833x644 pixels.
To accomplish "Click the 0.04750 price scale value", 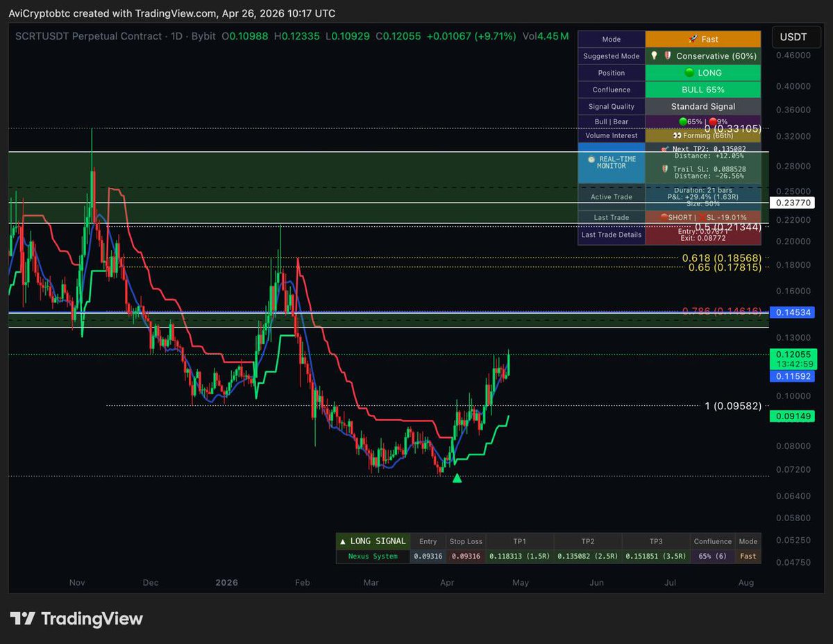I will 793,563.
